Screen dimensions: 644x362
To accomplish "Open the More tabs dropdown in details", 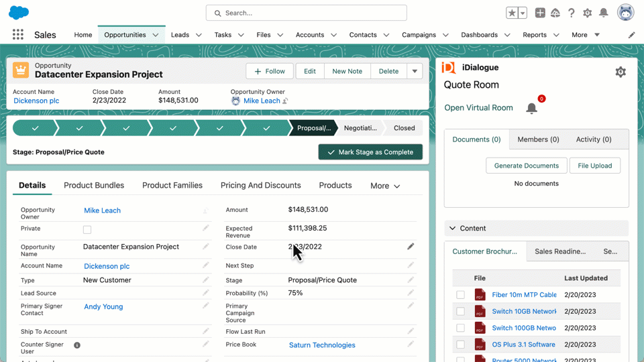I will click(385, 186).
